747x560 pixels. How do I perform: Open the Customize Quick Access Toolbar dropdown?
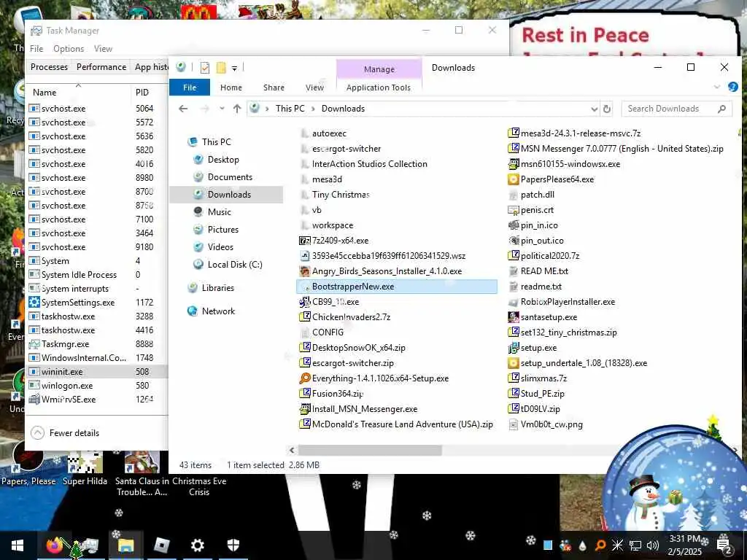234,68
